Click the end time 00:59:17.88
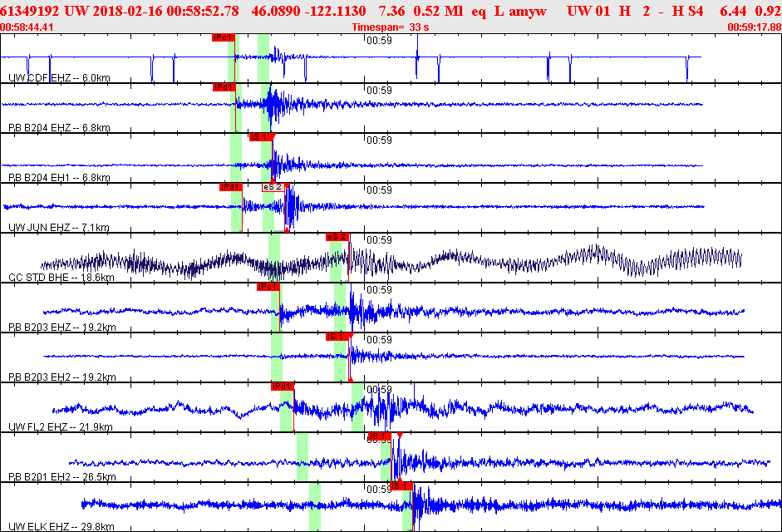The height and width of the screenshot is (532, 782). (754, 27)
